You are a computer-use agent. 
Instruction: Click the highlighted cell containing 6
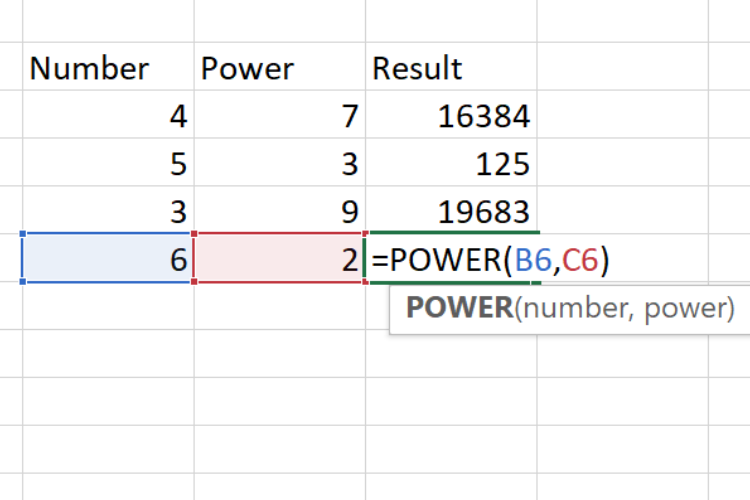pyautogui.click(x=108, y=258)
